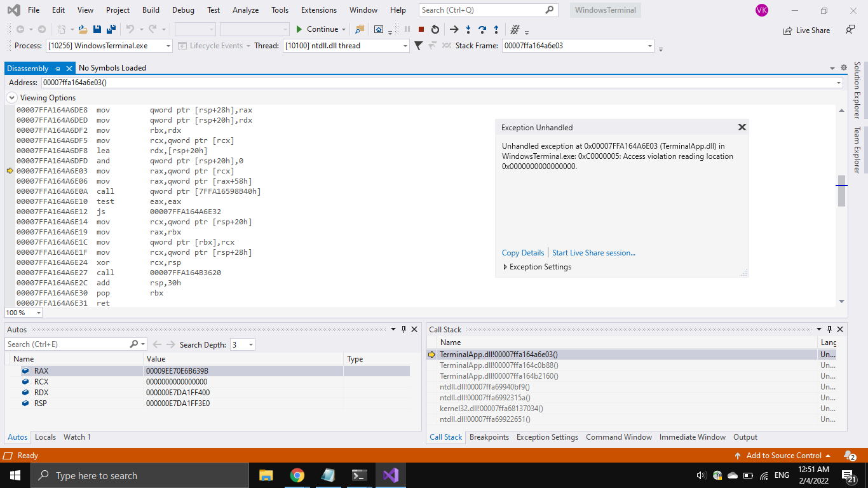Click the Copy Details link
Image resolution: width=868 pixels, height=488 pixels.
point(523,253)
